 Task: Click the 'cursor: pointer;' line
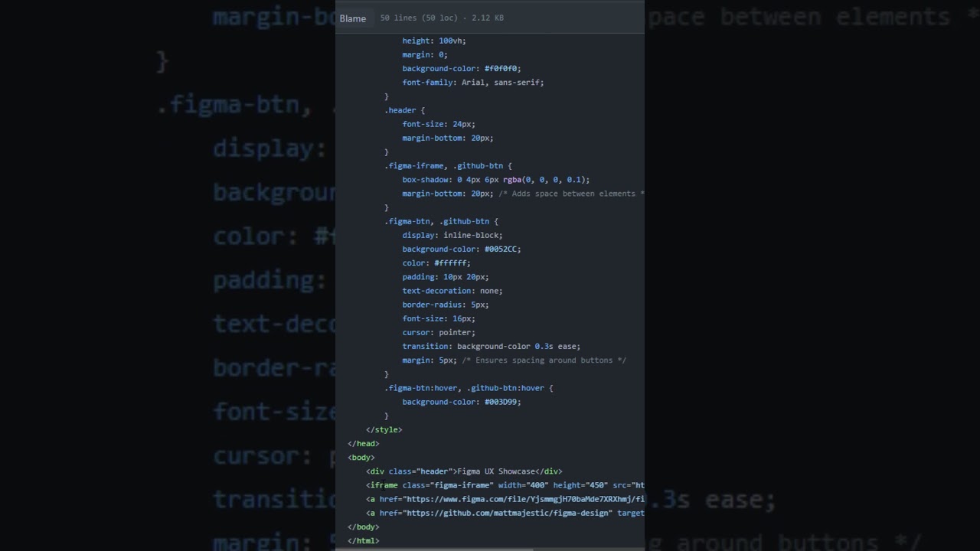click(x=439, y=332)
